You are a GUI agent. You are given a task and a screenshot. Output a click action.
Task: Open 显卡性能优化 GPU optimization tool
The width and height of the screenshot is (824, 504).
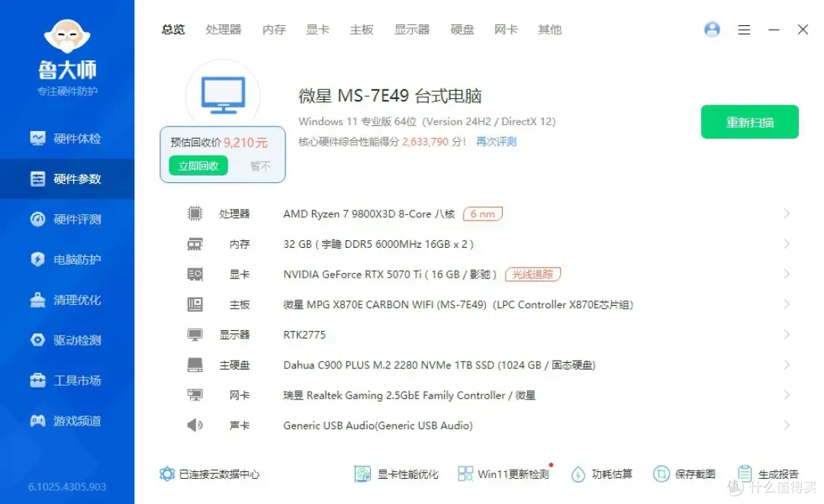pos(396,474)
